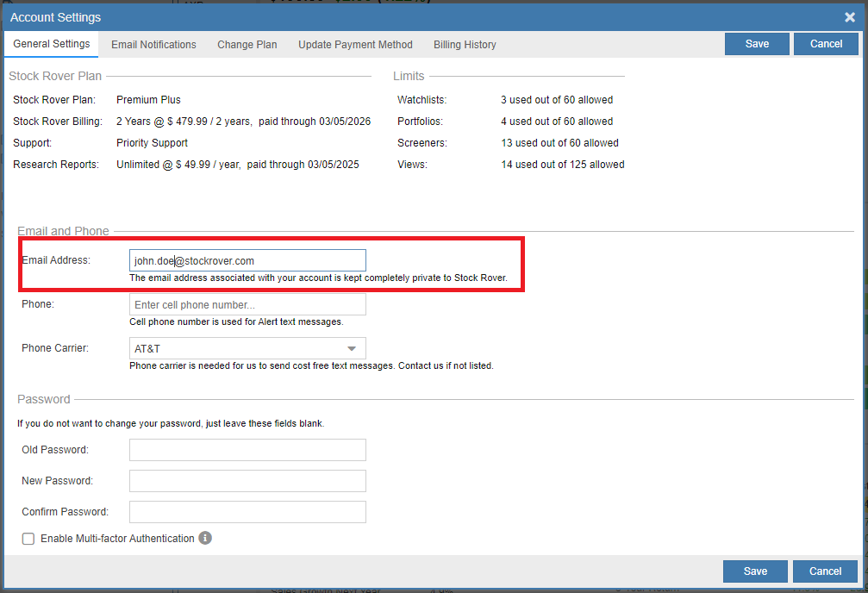The height and width of the screenshot is (593, 868).
Task: Click the Old Password field
Action: point(247,449)
